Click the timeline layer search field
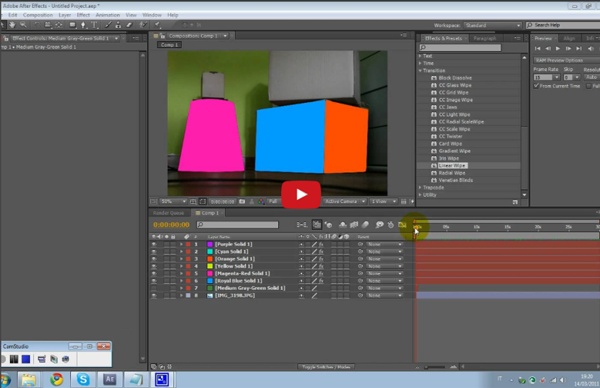600x388 pixels. 237,225
